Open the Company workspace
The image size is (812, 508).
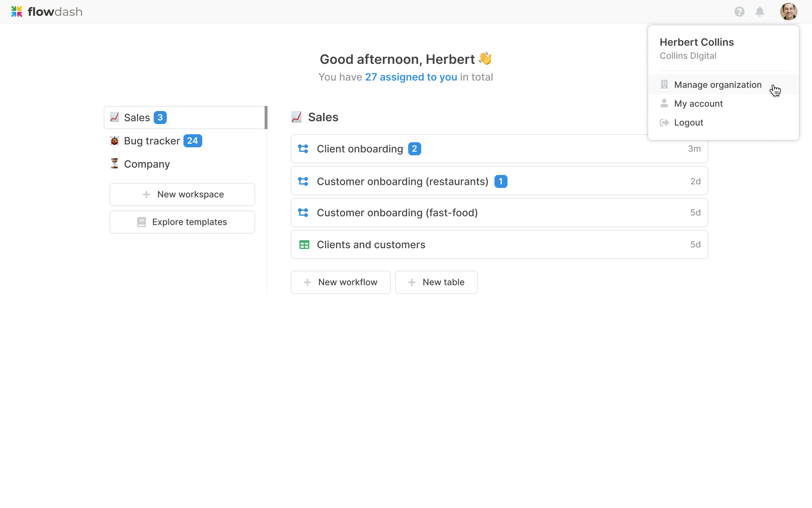[147, 164]
